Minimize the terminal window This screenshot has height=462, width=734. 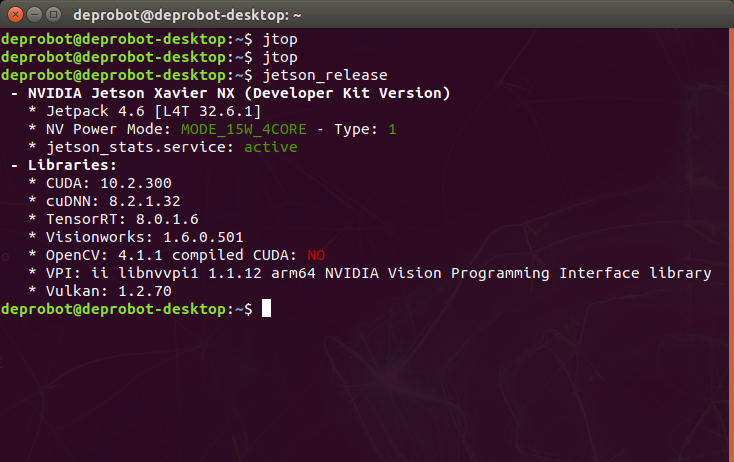click(35, 15)
